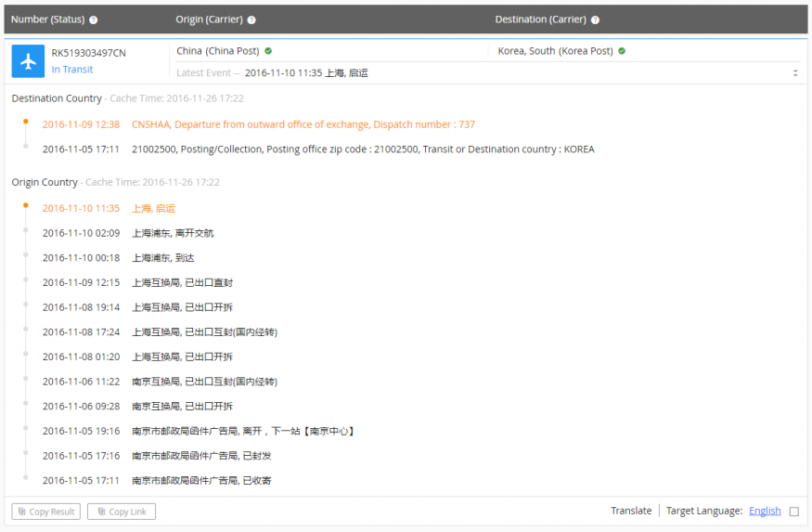Collapse details using the Latest Event row arrow
The height and width of the screenshot is (532, 812).
tap(794, 72)
